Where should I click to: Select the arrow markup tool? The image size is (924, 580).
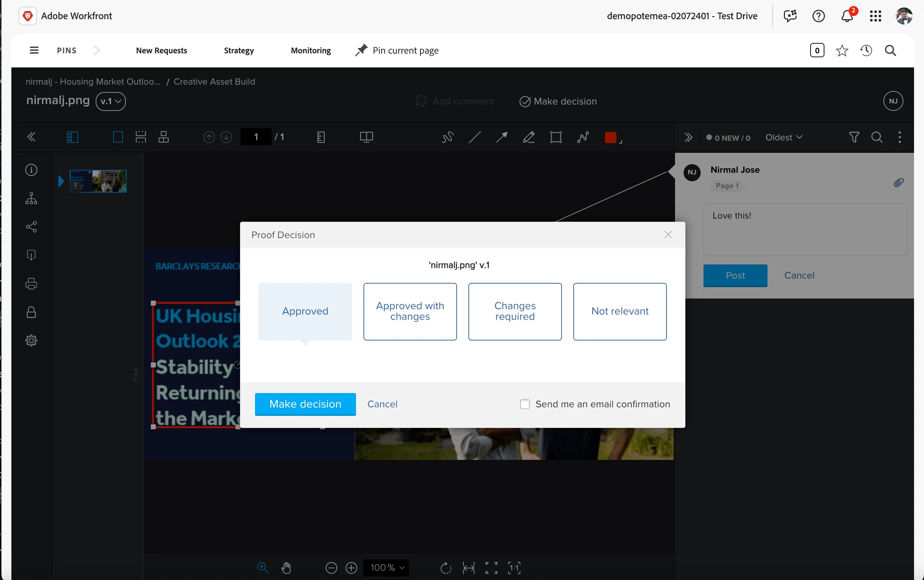pos(501,137)
